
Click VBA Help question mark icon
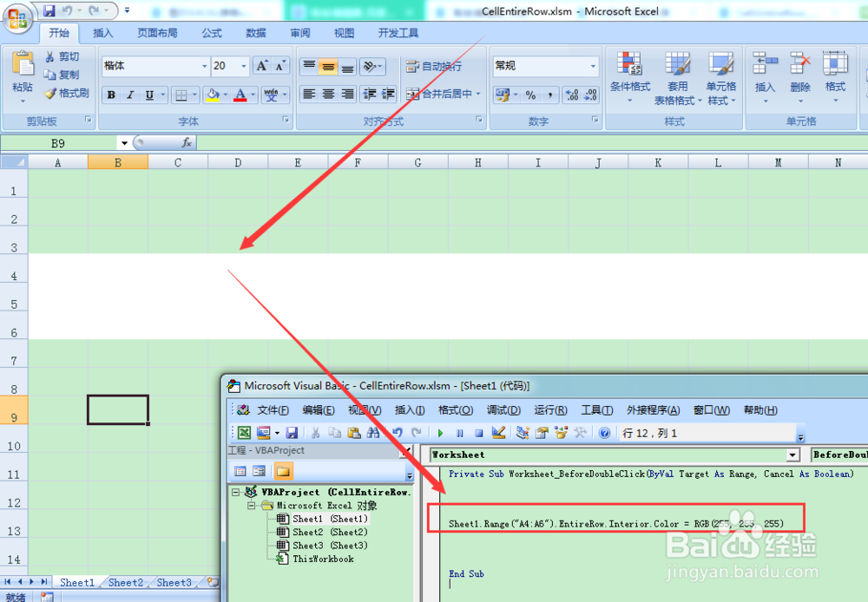604,433
